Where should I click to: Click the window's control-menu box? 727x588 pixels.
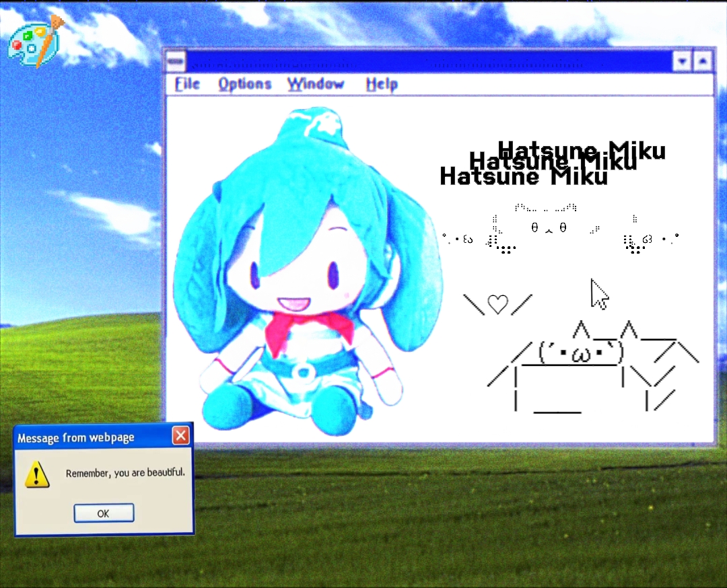[176, 61]
